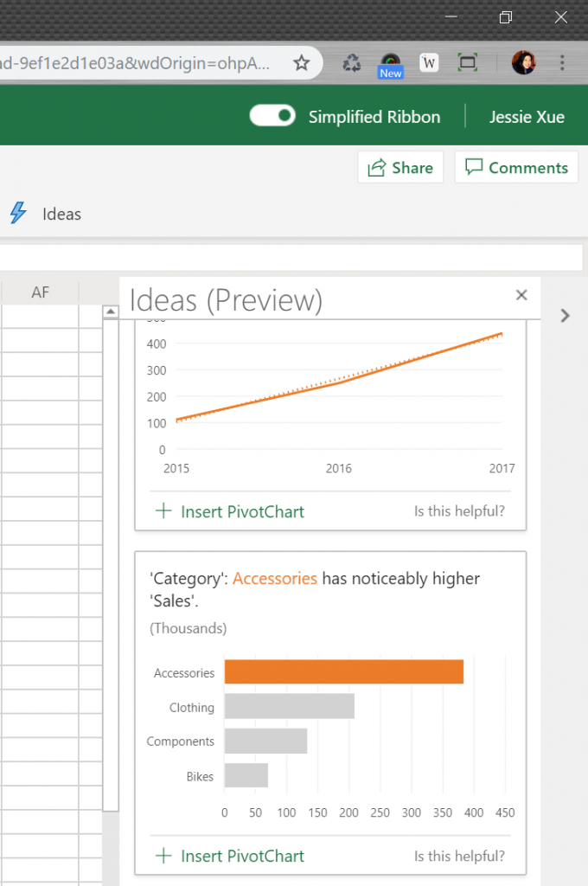This screenshot has width=588, height=886.
Task: Open Chrome three-dot menu
Action: (562, 62)
